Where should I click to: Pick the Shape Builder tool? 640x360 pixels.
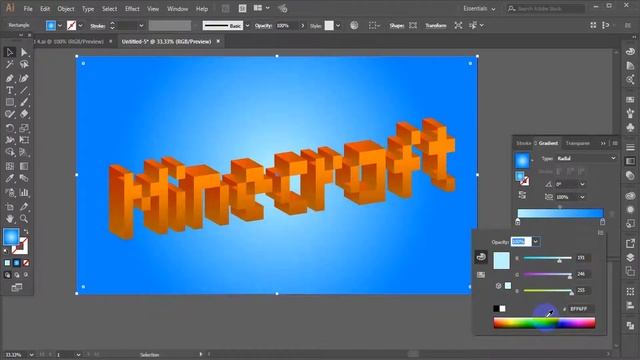[x=10, y=152]
